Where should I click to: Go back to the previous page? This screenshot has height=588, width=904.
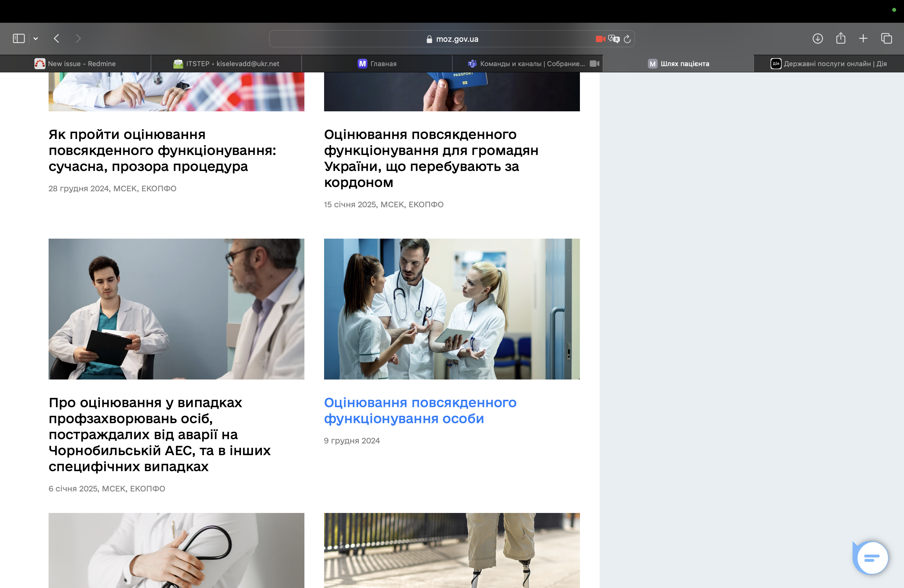(x=57, y=38)
